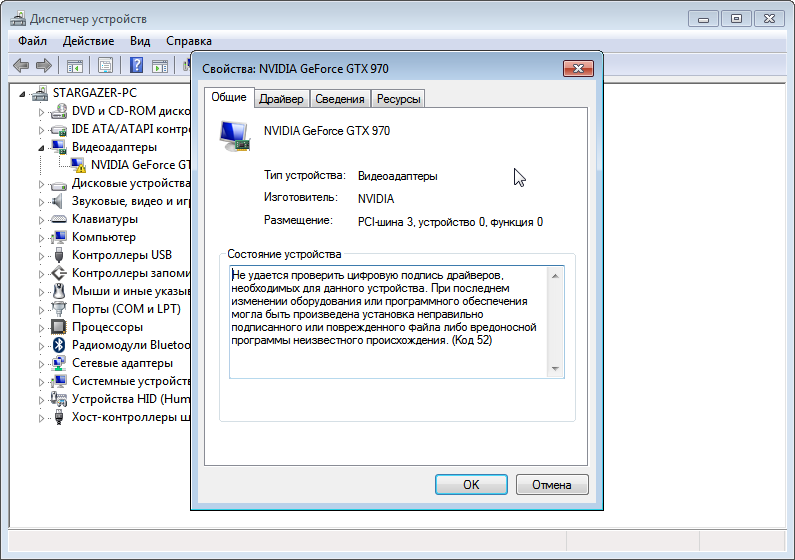
Task: Open the Справка menu
Action: pyautogui.click(x=189, y=41)
